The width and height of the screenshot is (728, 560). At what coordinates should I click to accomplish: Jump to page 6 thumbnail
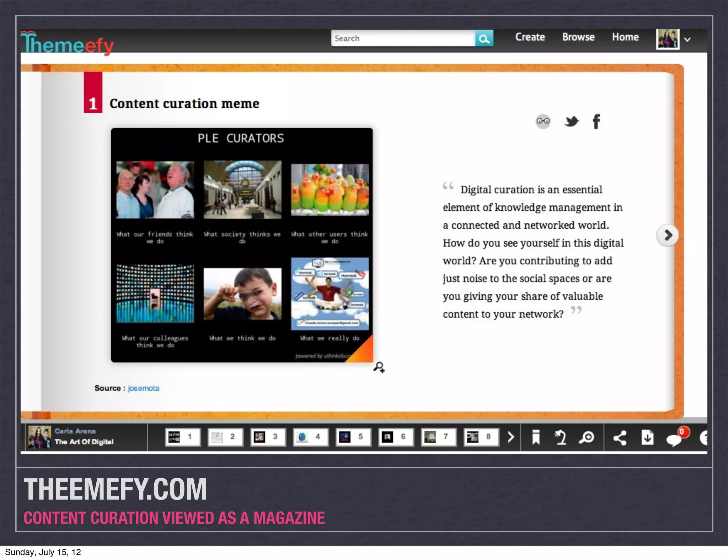(x=396, y=437)
